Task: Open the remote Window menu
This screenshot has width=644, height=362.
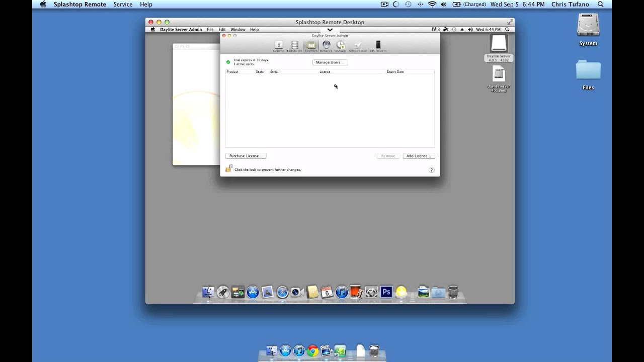Action: coord(238,30)
